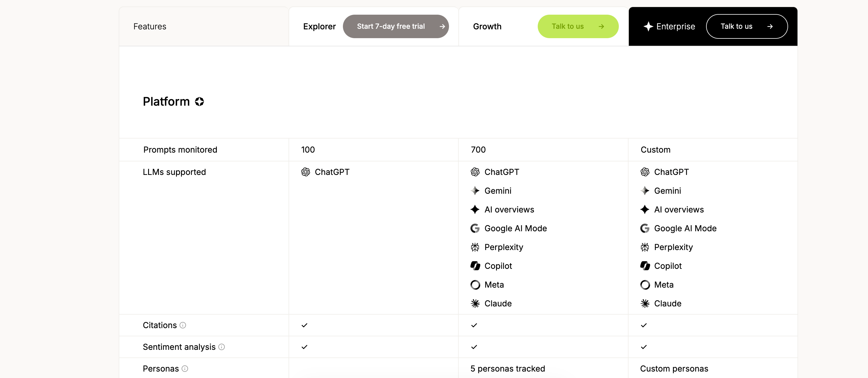Click the AI overviews icon under Growth plan
This screenshot has width=868, height=378.
pos(475,210)
